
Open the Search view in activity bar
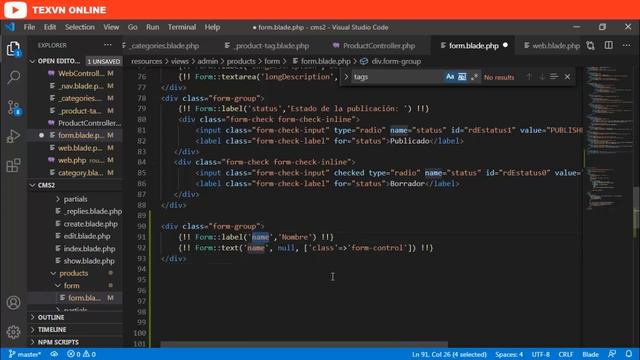pyautogui.click(x=13, y=77)
